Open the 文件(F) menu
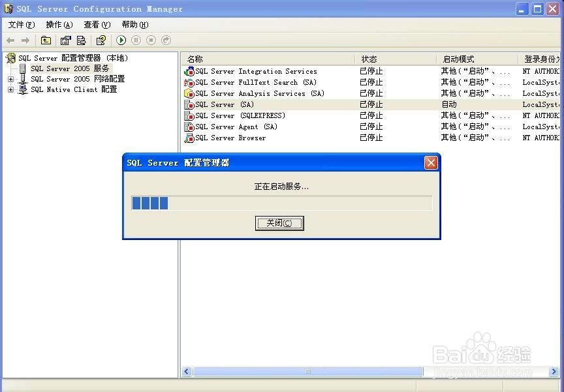The height and width of the screenshot is (392, 564). click(22, 25)
